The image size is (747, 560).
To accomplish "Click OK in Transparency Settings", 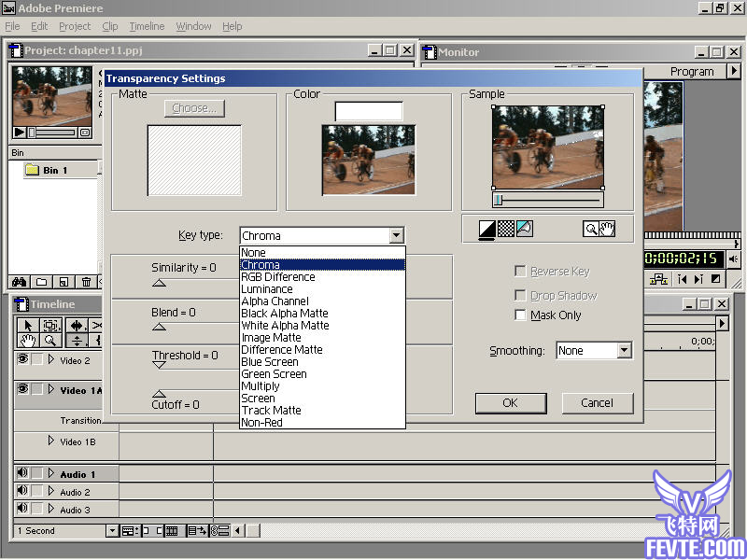I will click(510, 403).
